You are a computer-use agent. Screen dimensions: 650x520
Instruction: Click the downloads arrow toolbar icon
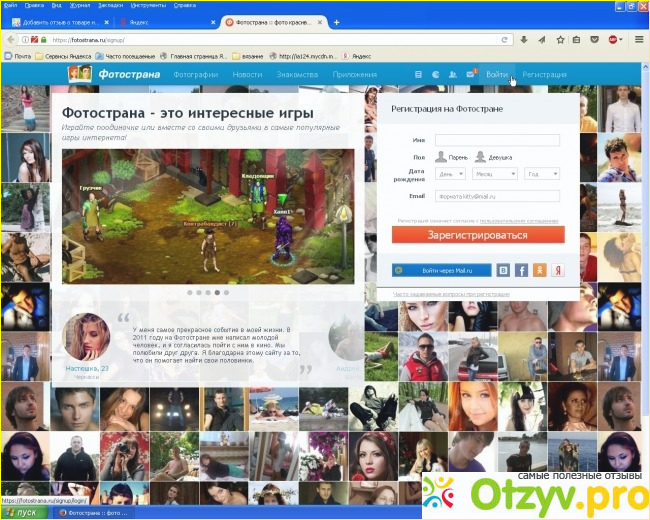coord(524,40)
